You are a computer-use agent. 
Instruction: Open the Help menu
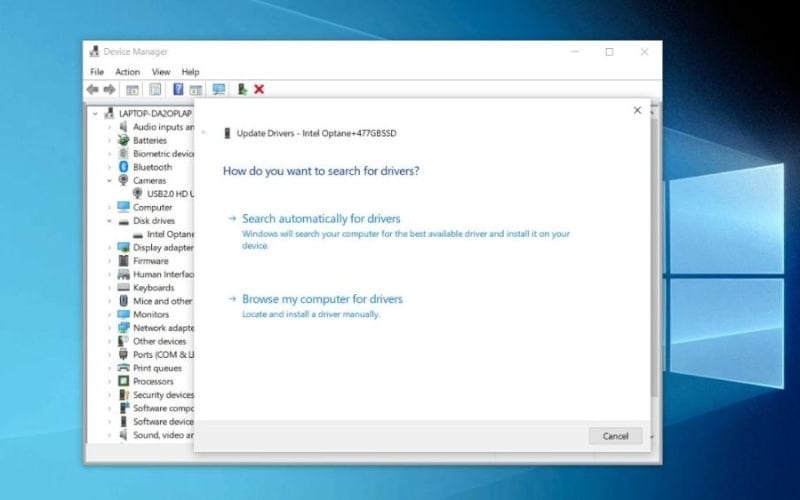click(190, 72)
